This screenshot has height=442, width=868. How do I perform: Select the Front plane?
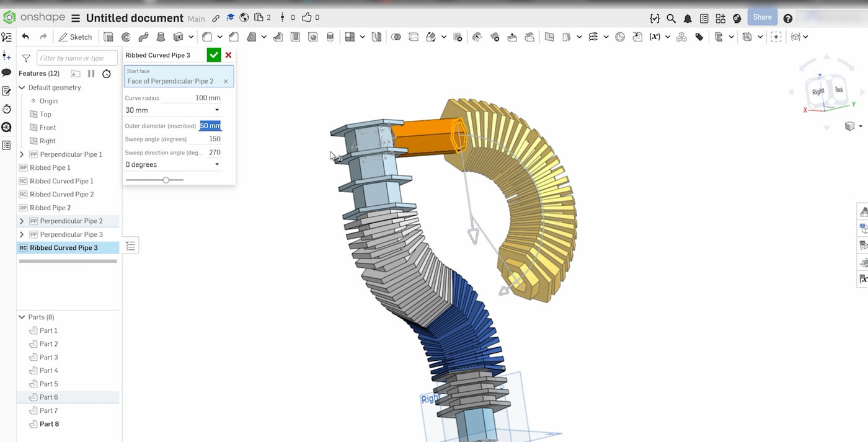pos(48,128)
